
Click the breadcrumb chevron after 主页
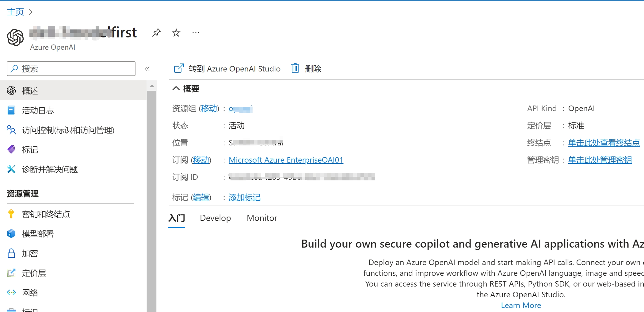coord(30,12)
